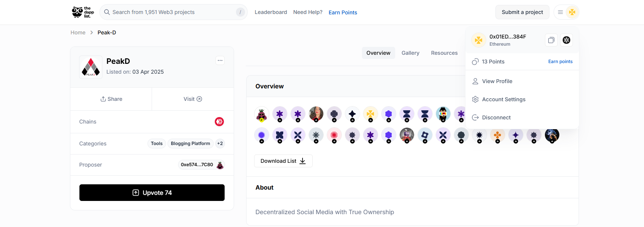Click the home breadcrumb chevron separator
644x227 pixels.
[92, 32]
